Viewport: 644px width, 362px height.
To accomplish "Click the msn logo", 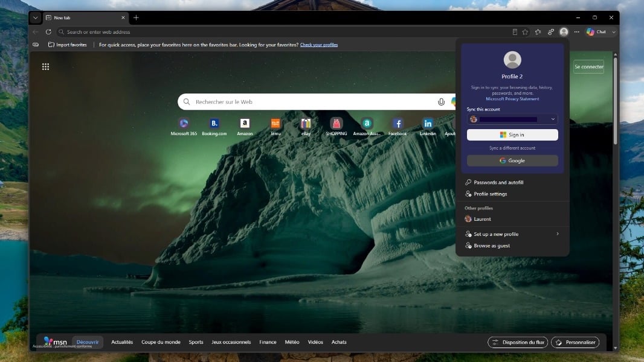I will (55, 341).
